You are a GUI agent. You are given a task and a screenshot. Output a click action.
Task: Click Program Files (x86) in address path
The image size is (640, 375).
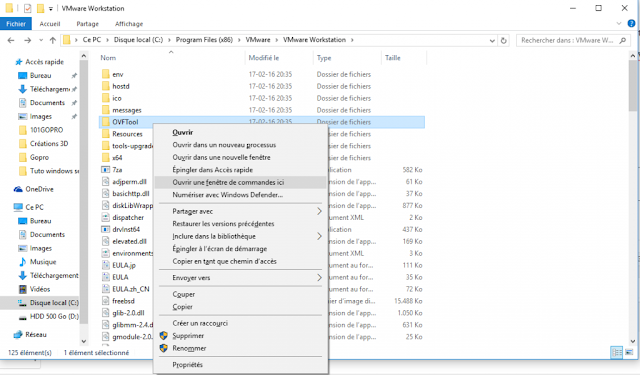(x=204, y=40)
